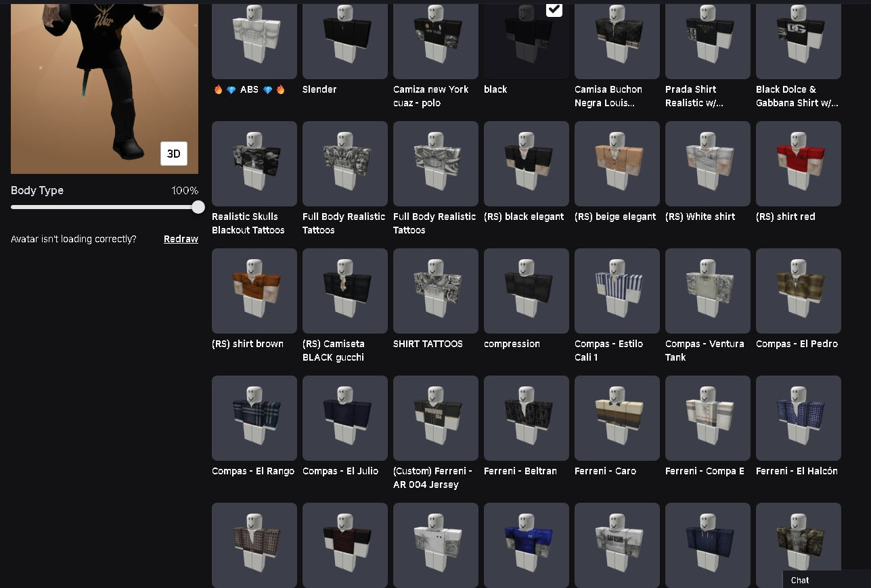Select Compas - El Pedro thumbnail
The height and width of the screenshot is (588, 871).
799,291
